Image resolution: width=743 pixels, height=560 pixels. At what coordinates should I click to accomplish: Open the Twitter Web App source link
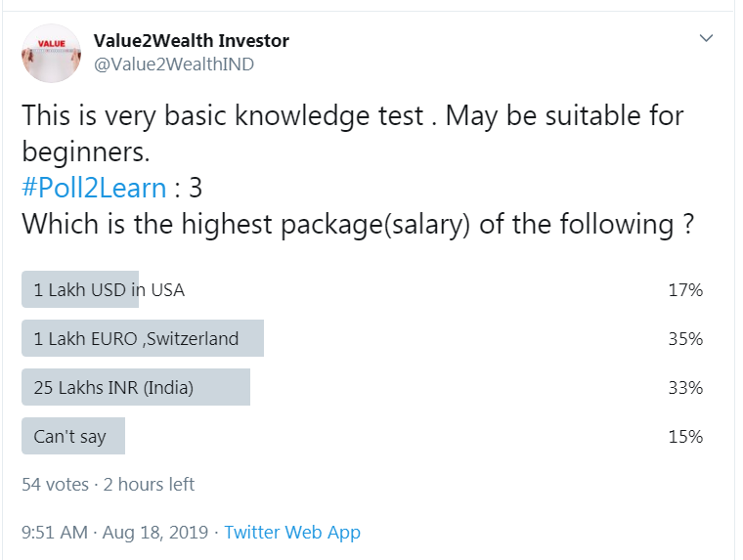[292, 533]
